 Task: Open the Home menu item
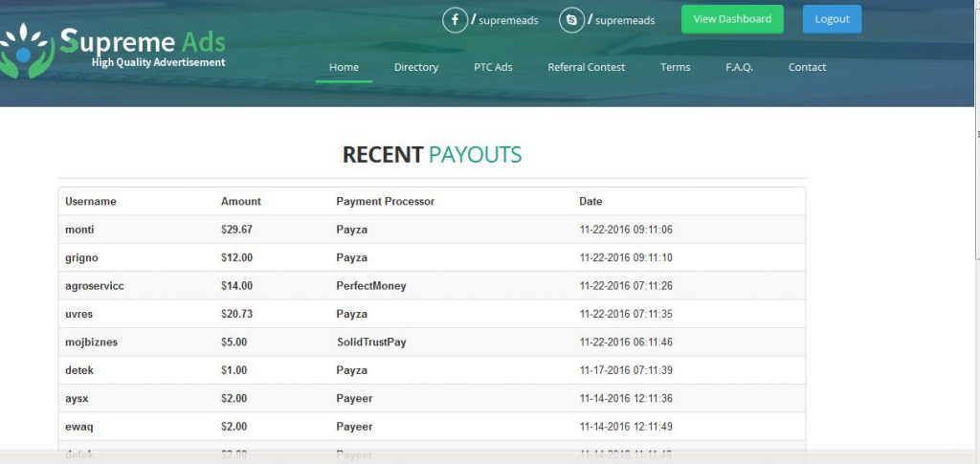click(x=344, y=68)
